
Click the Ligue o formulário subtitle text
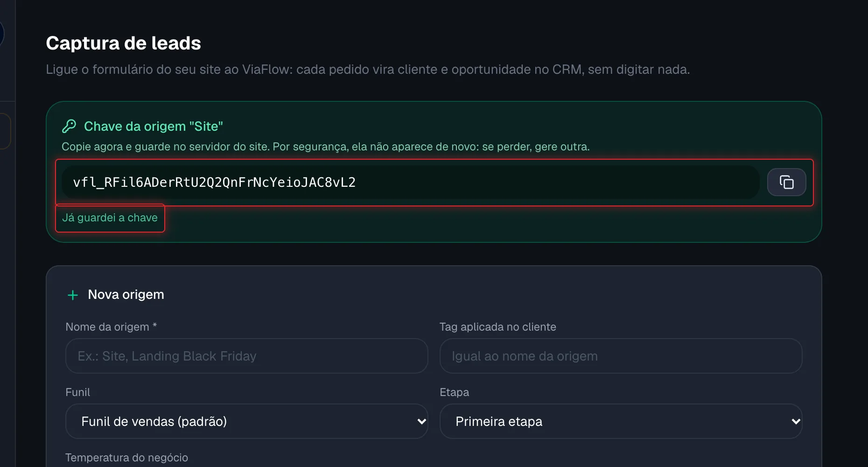tap(368, 70)
